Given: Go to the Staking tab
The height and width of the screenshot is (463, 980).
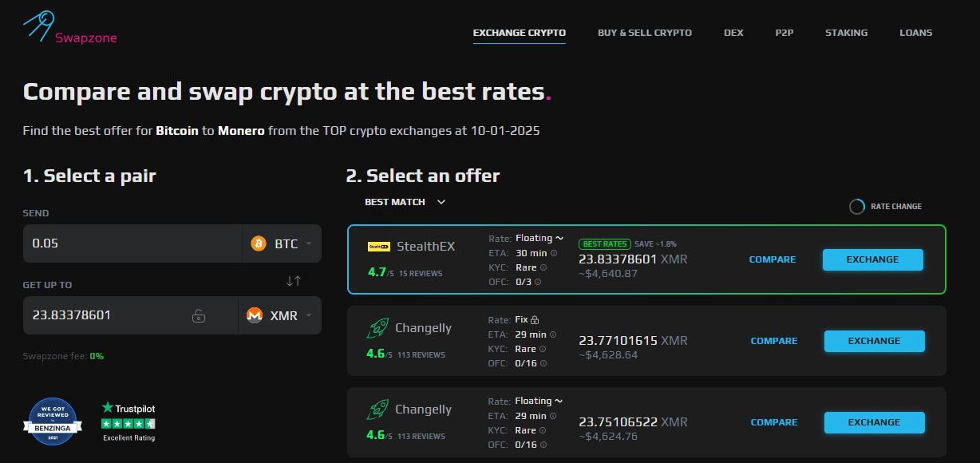Looking at the screenshot, I should (846, 33).
